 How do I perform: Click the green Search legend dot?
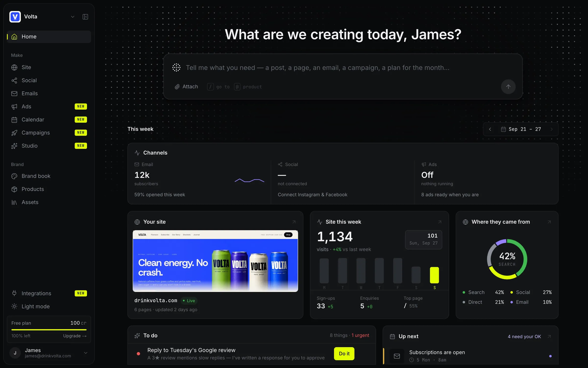[464, 292]
